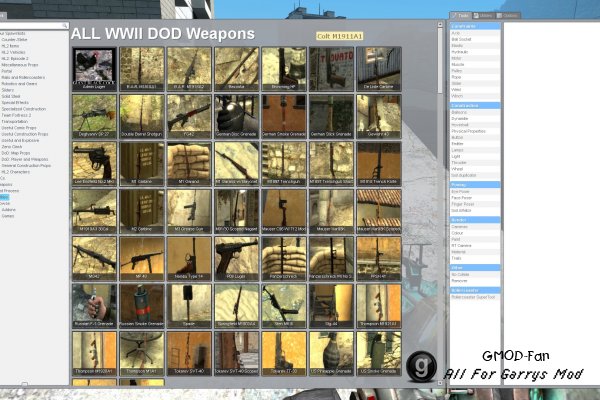Collapse the Constraints tool category header
The image size is (600, 400).
(475, 26)
